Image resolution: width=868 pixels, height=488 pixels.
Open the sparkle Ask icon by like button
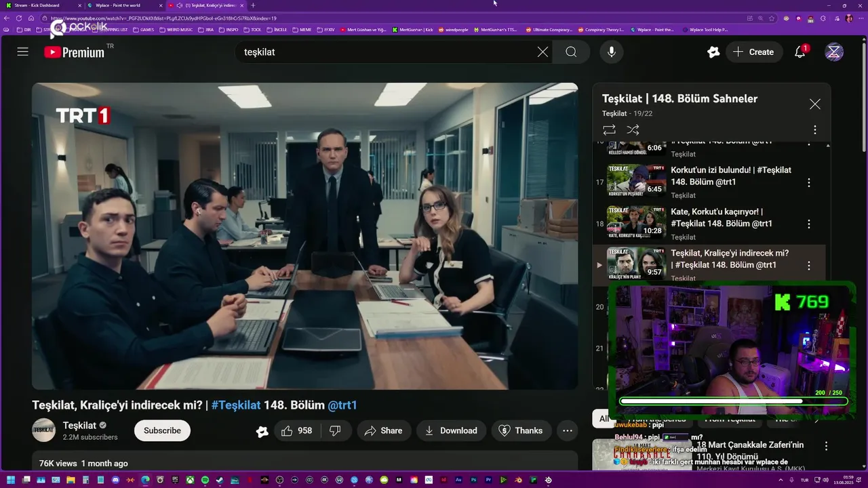click(x=262, y=431)
